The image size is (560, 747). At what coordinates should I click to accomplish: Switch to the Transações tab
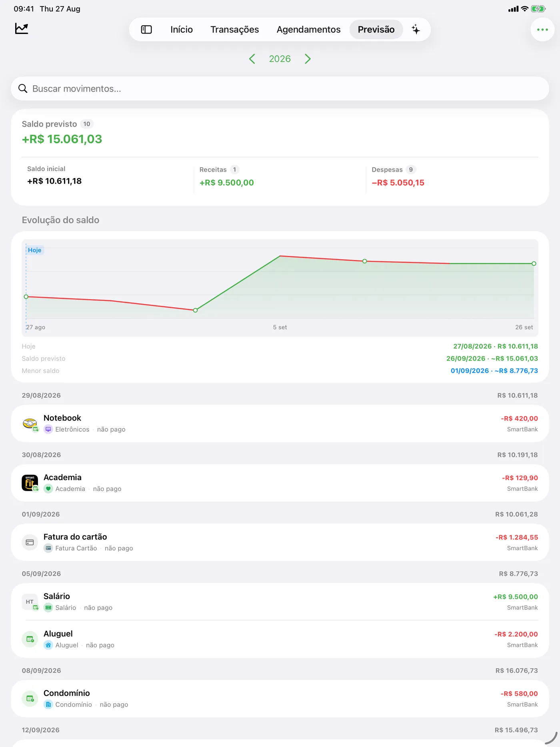235,30
